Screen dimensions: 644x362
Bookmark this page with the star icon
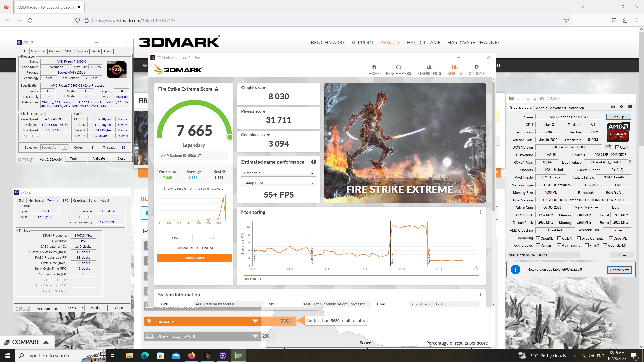pos(566,20)
